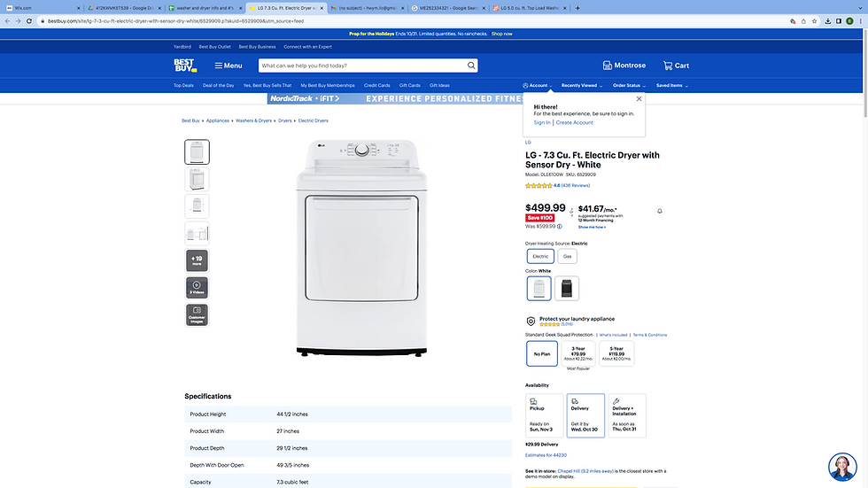Choose the black color swatch
The image size is (868, 488).
(566, 288)
